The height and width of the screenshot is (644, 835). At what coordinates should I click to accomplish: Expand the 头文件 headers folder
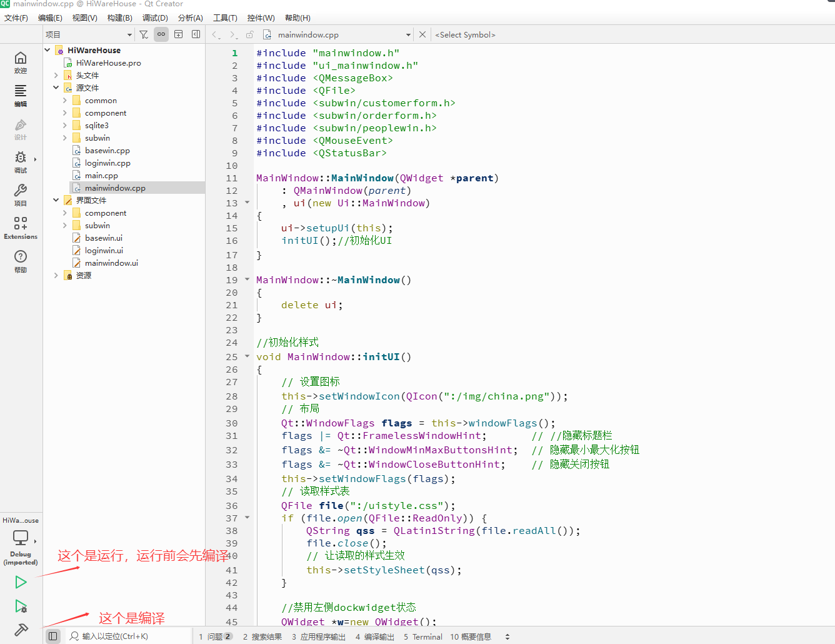pyautogui.click(x=56, y=75)
